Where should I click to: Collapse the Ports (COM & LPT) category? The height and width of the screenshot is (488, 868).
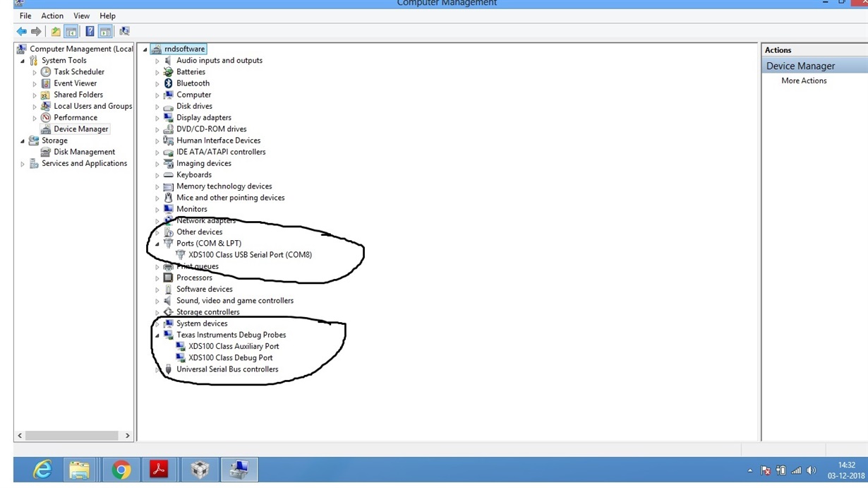click(157, 244)
